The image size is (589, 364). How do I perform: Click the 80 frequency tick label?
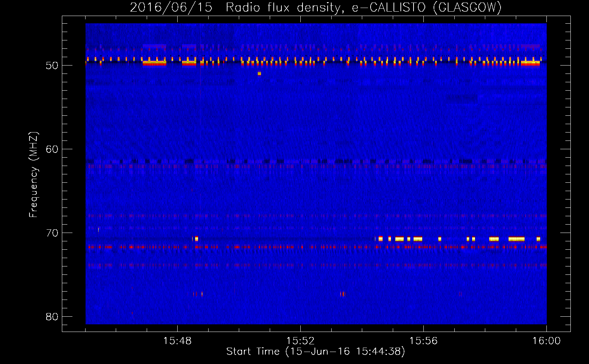click(x=52, y=317)
